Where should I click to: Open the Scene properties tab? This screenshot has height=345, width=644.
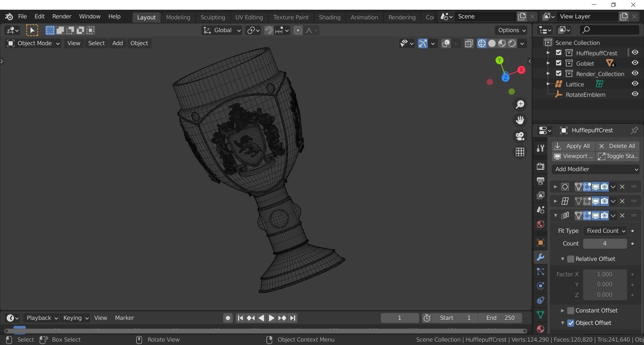tap(540, 210)
